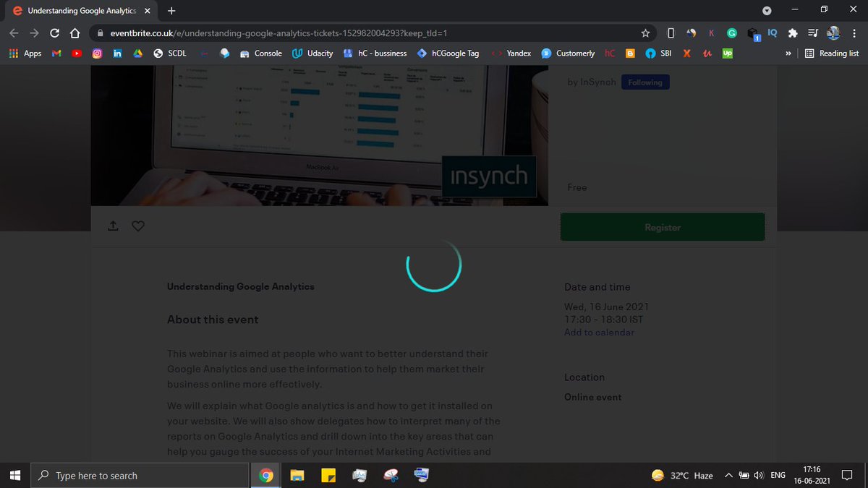Open the SCDL bookmark
The image size is (868, 488).
170,53
